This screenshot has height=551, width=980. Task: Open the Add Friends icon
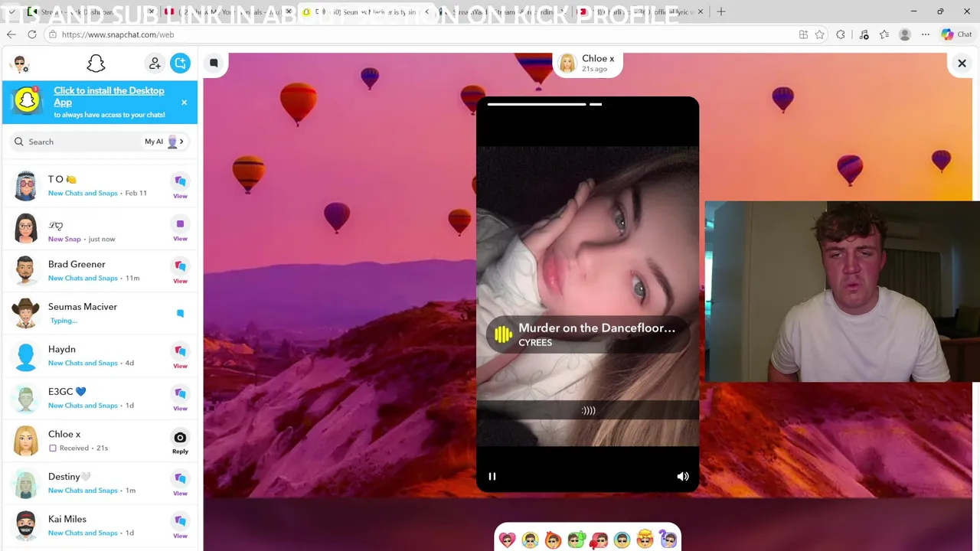tap(155, 64)
